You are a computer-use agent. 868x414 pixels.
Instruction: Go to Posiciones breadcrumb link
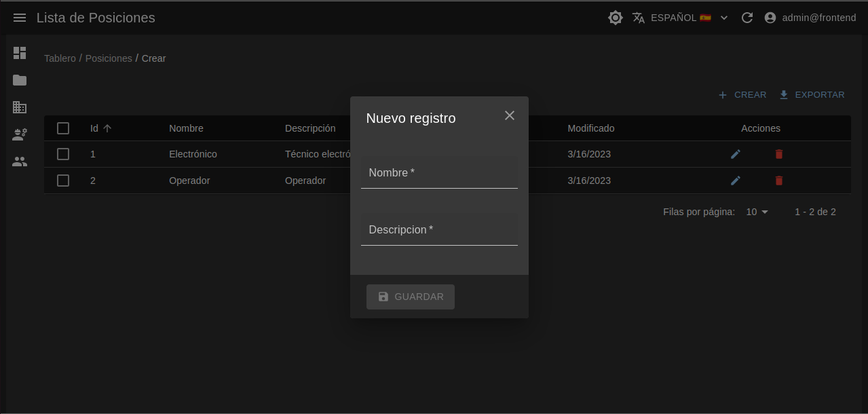tap(109, 58)
